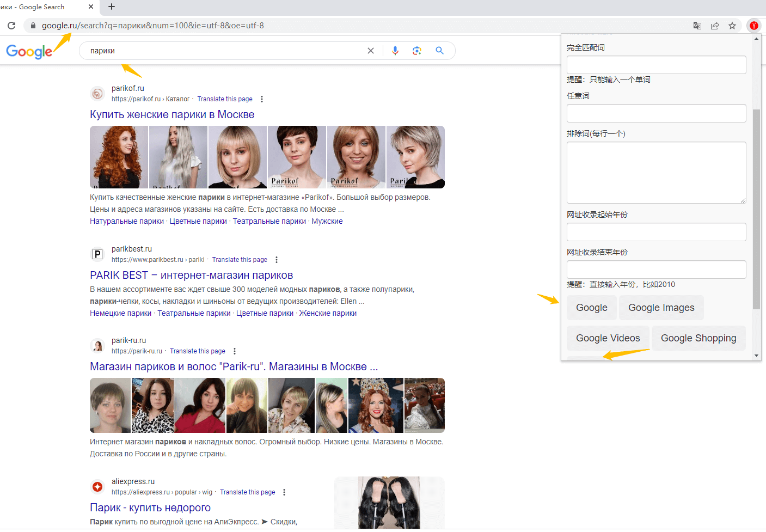
Task: Open the red Y extension icon
Action: 754,26
